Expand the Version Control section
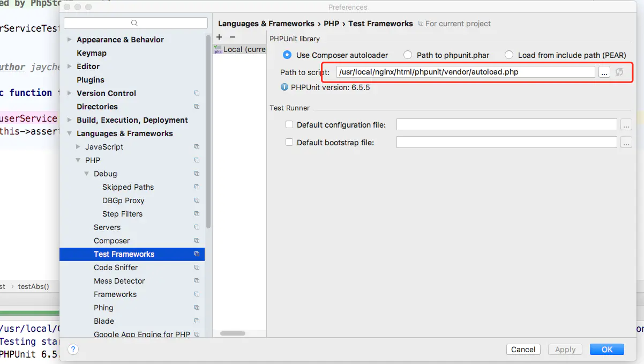 pyautogui.click(x=70, y=93)
